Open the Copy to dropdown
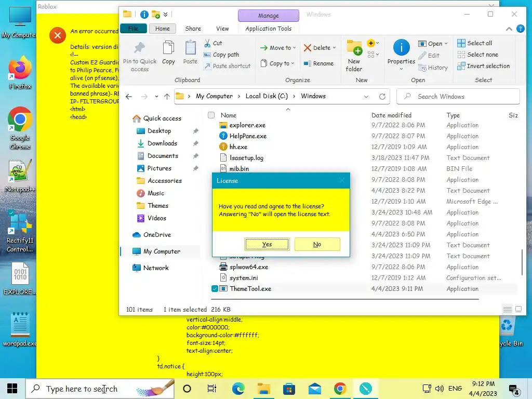The width and height of the screenshot is (532, 399). pyautogui.click(x=277, y=63)
